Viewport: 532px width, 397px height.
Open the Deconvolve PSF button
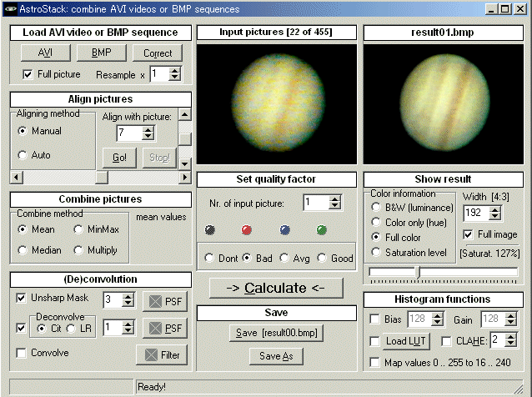pyautogui.click(x=165, y=328)
